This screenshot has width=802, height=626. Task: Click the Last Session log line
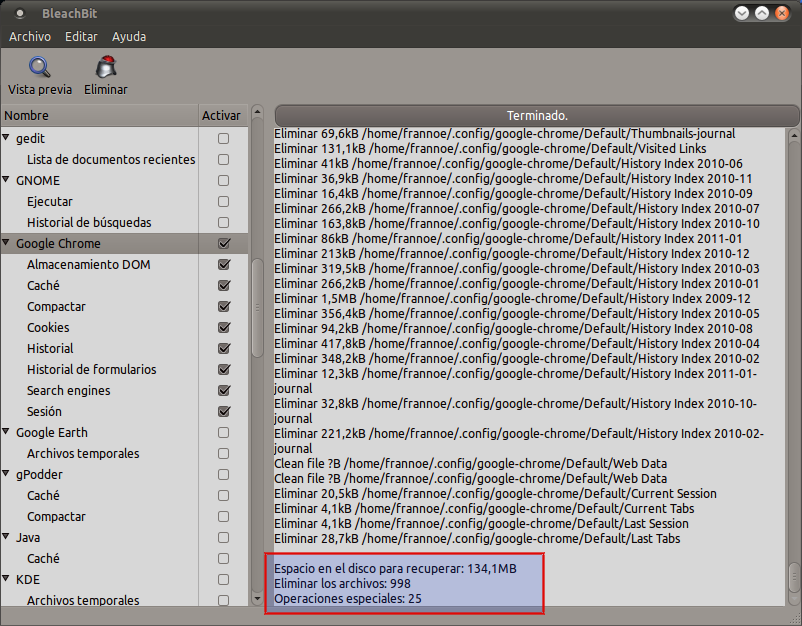[x=481, y=524]
